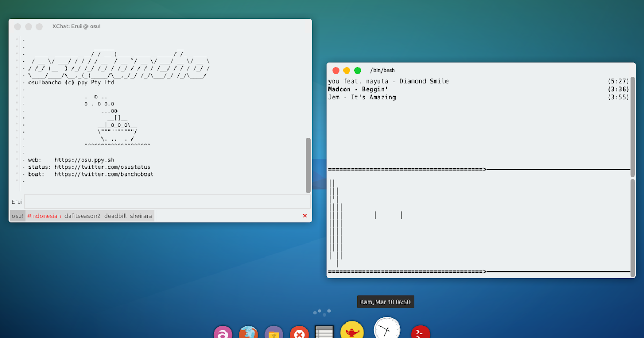This screenshot has width=644, height=338.
Task: Click 'osu!bancho (c) ppy Pty Ltd' text
Action: 71,83
